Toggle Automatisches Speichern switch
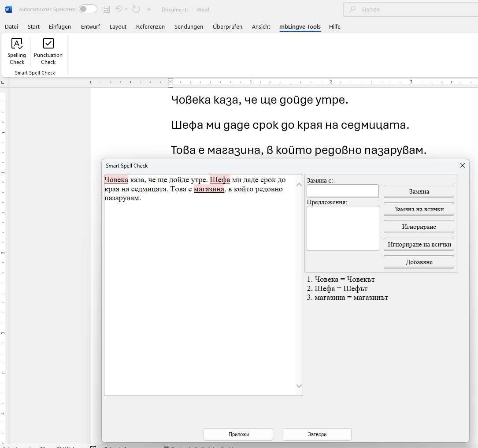This screenshot has height=448, width=478. click(88, 9)
